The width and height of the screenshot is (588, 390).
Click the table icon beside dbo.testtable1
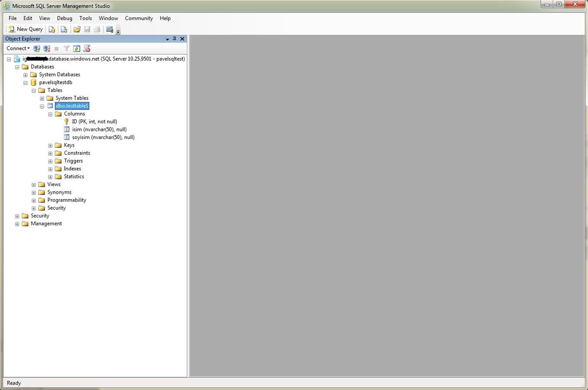pos(50,106)
